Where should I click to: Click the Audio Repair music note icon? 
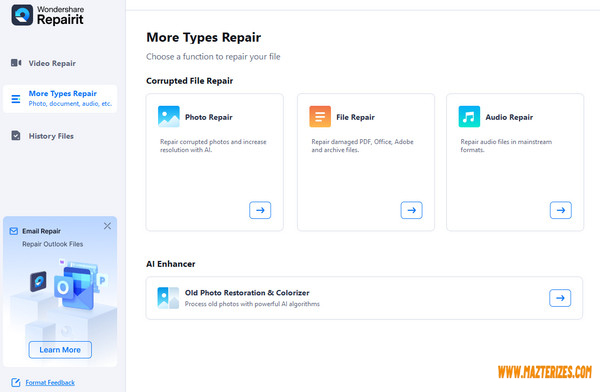(469, 116)
